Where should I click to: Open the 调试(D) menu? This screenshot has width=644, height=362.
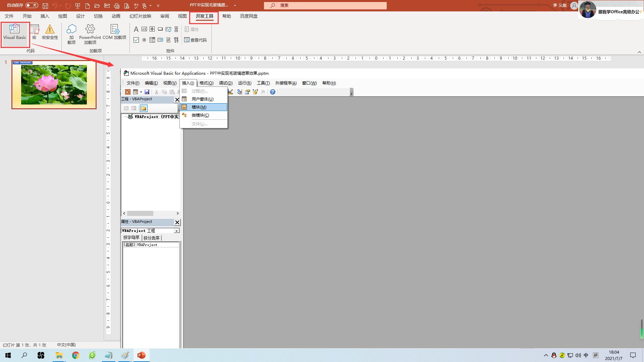coord(225,83)
